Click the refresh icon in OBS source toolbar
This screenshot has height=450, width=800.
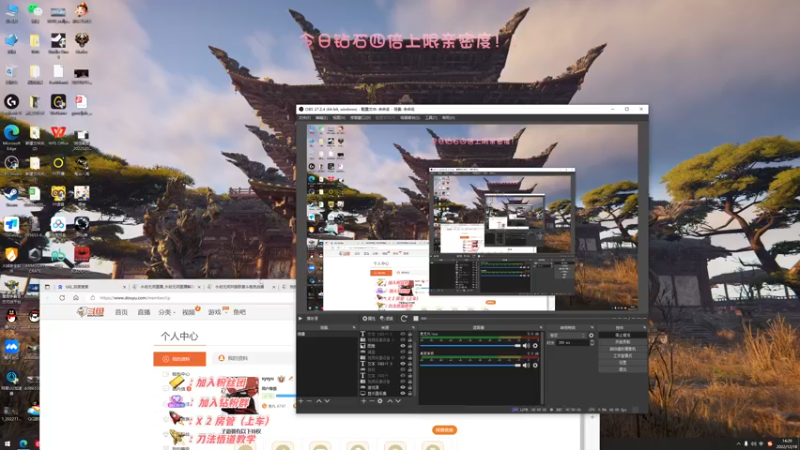point(404,318)
